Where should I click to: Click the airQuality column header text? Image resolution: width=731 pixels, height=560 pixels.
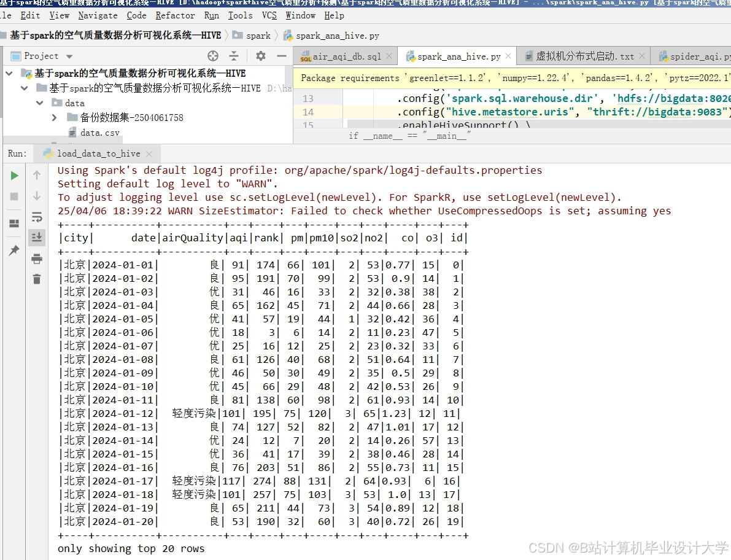point(193,238)
